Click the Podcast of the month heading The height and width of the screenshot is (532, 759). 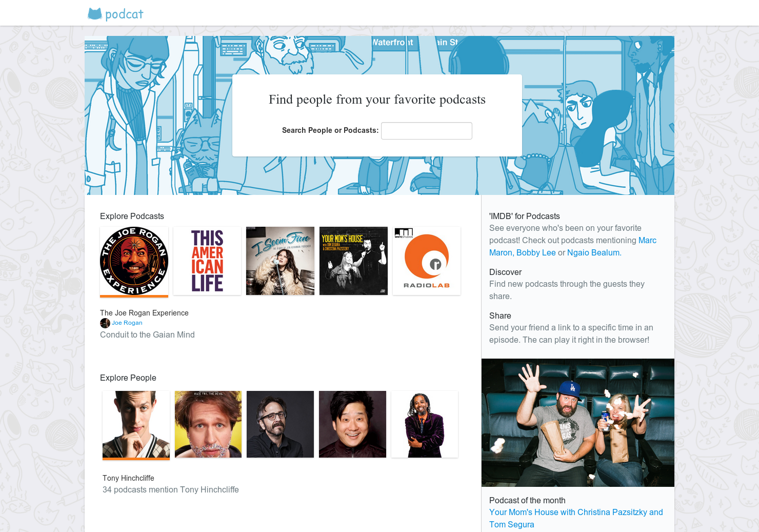(x=527, y=501)
